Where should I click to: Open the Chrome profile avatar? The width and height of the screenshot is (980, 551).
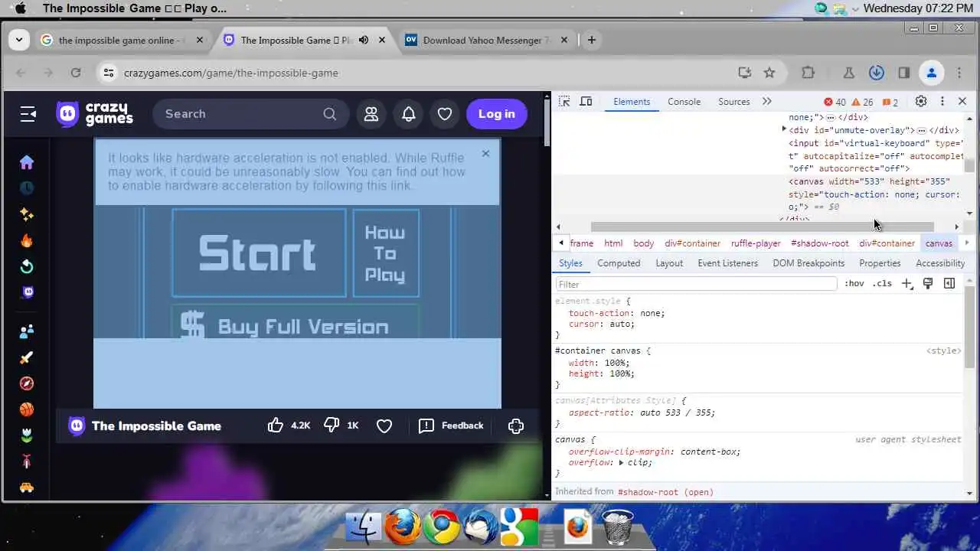932,73
